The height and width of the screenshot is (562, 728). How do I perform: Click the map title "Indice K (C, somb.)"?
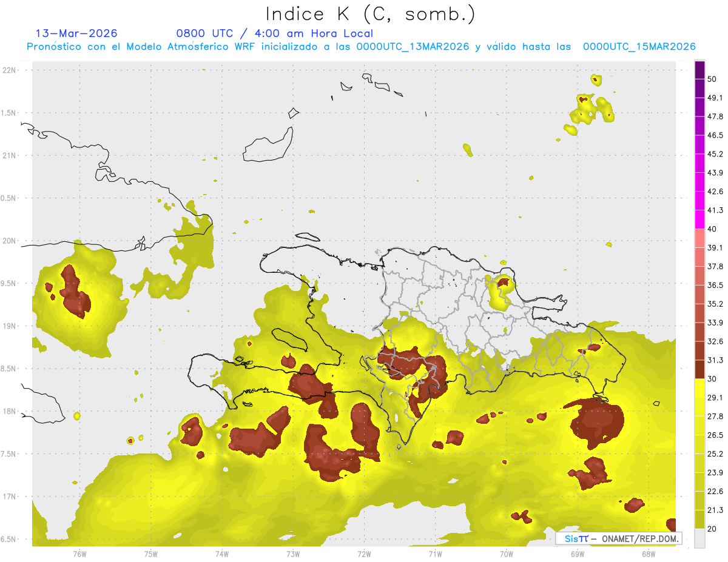point(370,14)
